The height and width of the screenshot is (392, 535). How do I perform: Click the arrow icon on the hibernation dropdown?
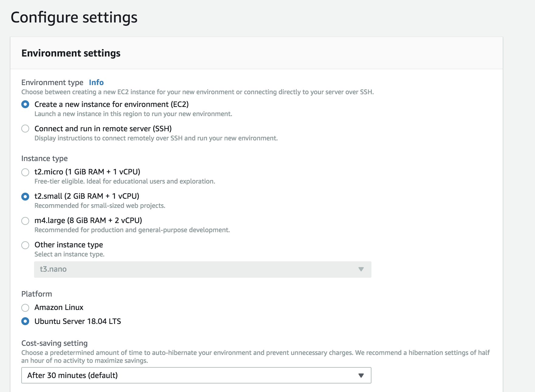click(361, 375)
